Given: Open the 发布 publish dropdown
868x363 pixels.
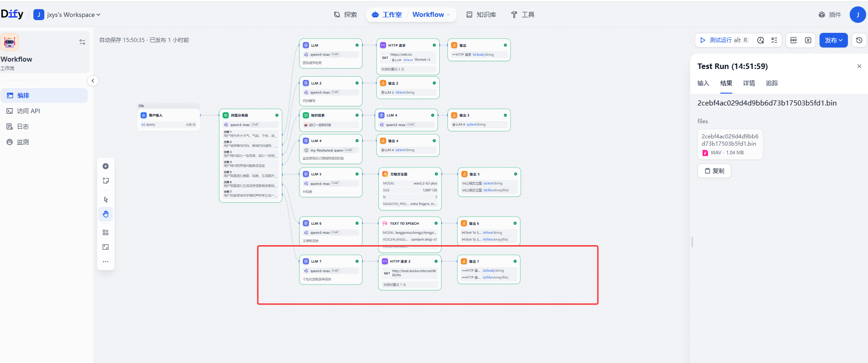Looking at the screenshot, I should tap(834, 40).
